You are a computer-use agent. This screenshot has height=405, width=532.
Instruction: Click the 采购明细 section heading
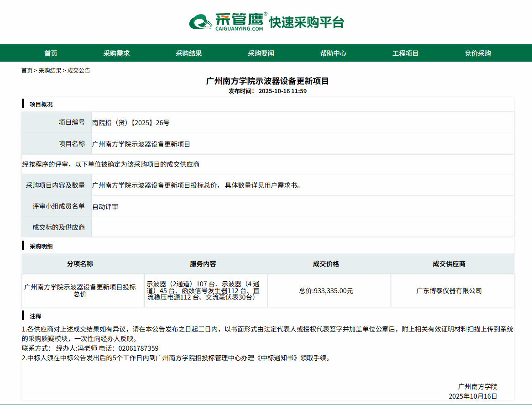click(41, 247)
